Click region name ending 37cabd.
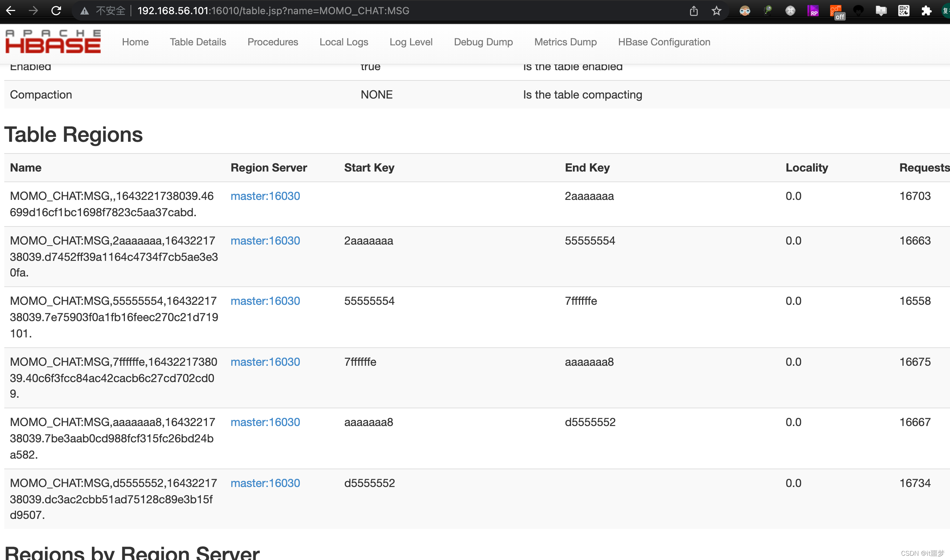Screen dimensions: 950x560 pos(112,204)
